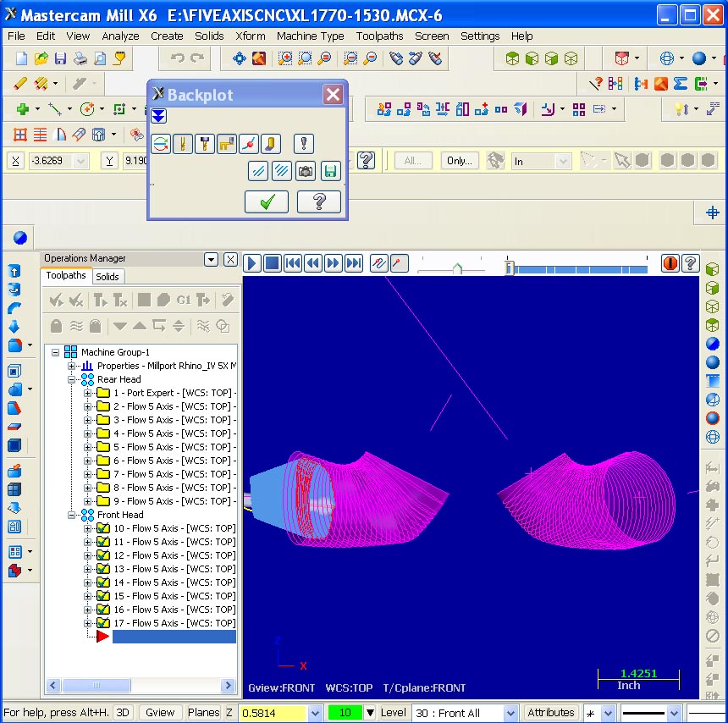728x723 pixels.
Task: Open the Xform menu
Action: tap(251, 36)
